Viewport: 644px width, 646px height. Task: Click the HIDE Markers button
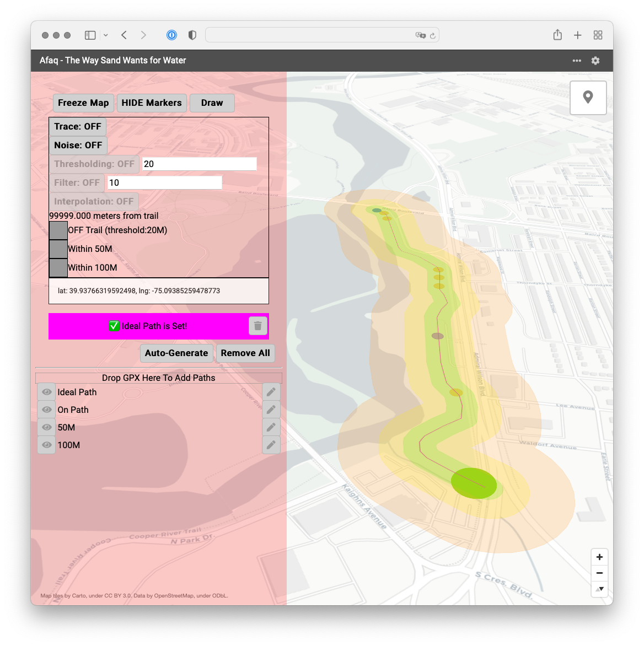tap(152, 103)
